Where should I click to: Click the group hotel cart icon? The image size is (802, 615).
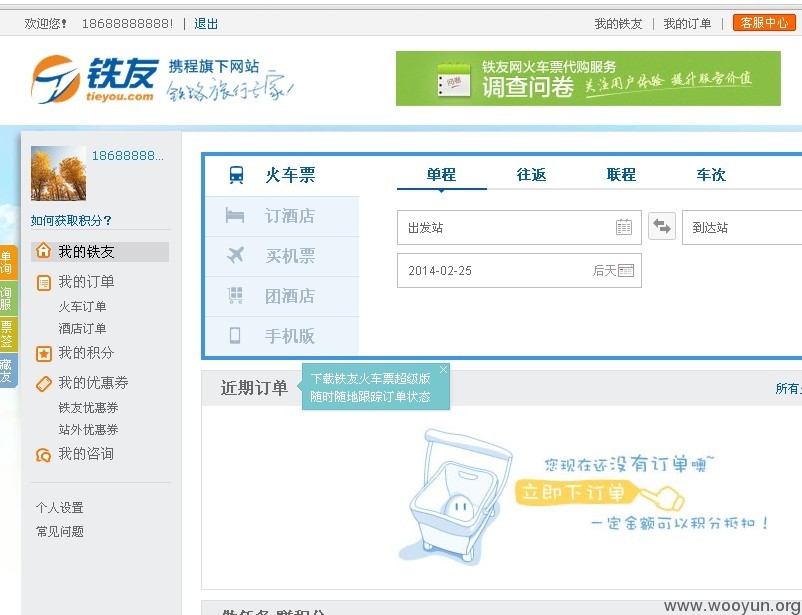[235, 295]
